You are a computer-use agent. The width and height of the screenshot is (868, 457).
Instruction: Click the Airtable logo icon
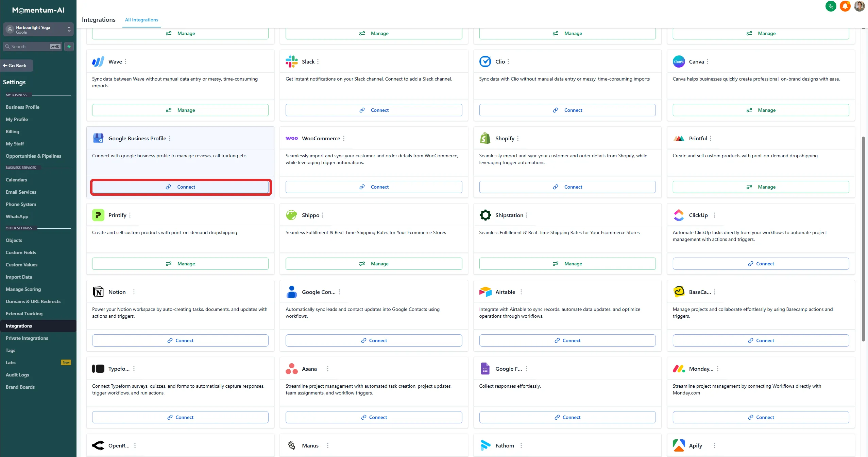tap(485, 292)
